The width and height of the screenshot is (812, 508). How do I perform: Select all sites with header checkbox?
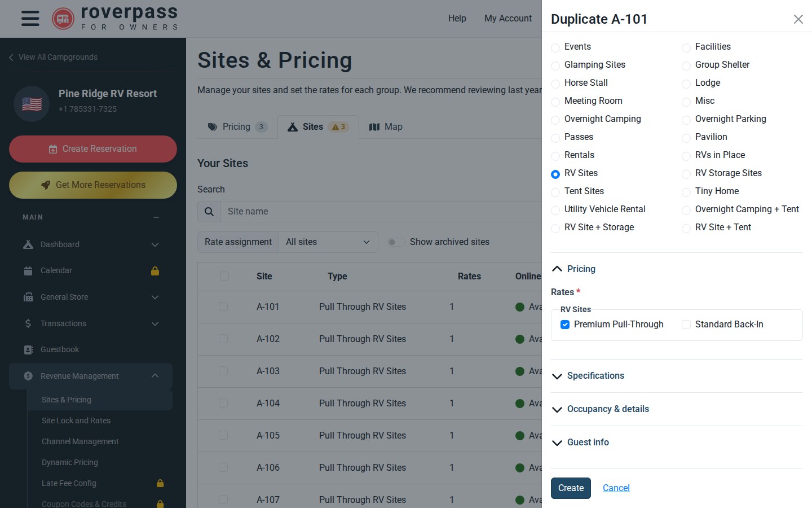coord(224,276)
